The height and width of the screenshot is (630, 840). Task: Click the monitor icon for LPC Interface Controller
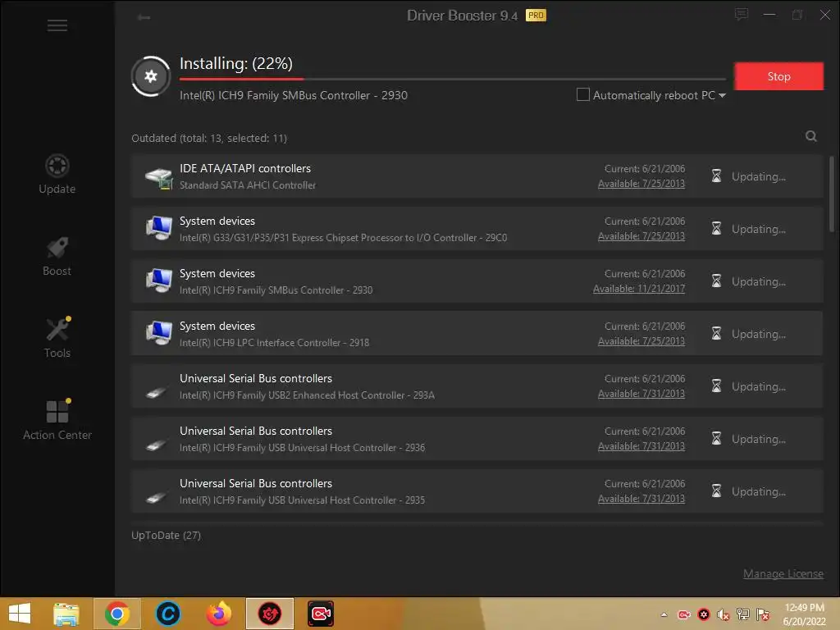pyautogui.click(x=159, y=333)
